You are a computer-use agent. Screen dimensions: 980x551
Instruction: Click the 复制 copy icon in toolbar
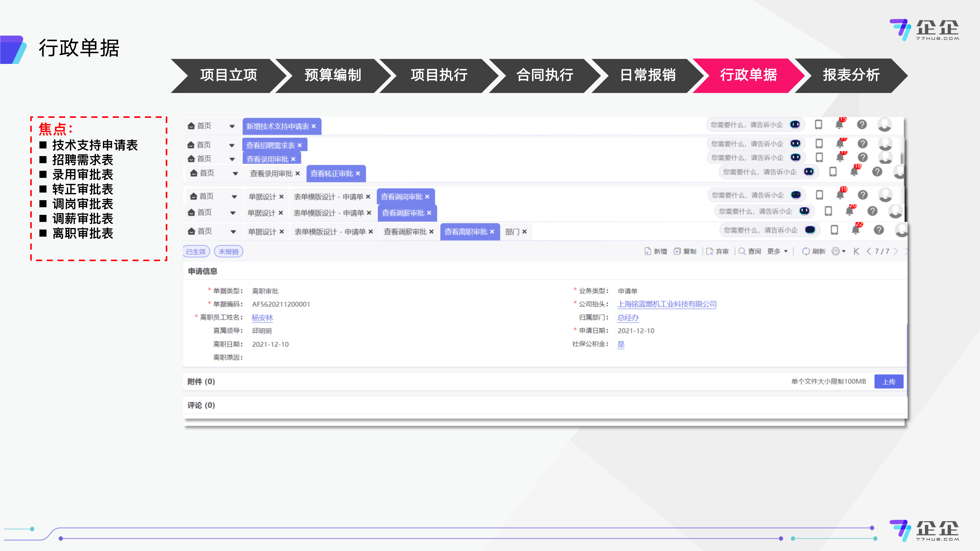(677, 251)
